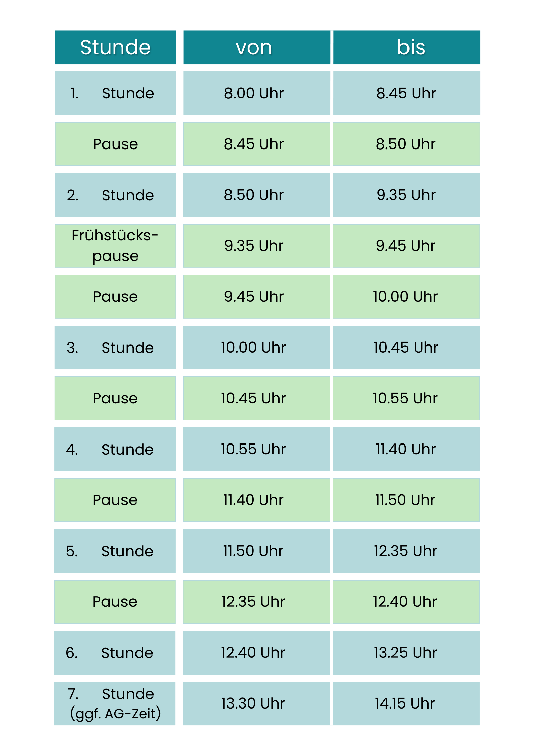The width and height of the screenshot is (534, 756).
Task: Click the '4. Stunde' row label
Action: [x=115, y=449]
